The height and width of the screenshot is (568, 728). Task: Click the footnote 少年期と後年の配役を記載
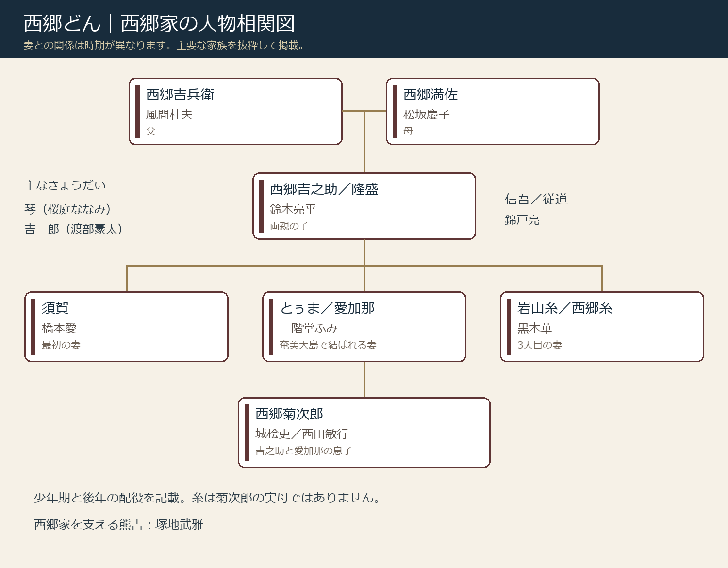pyautogui.click(x=107, y=498)
